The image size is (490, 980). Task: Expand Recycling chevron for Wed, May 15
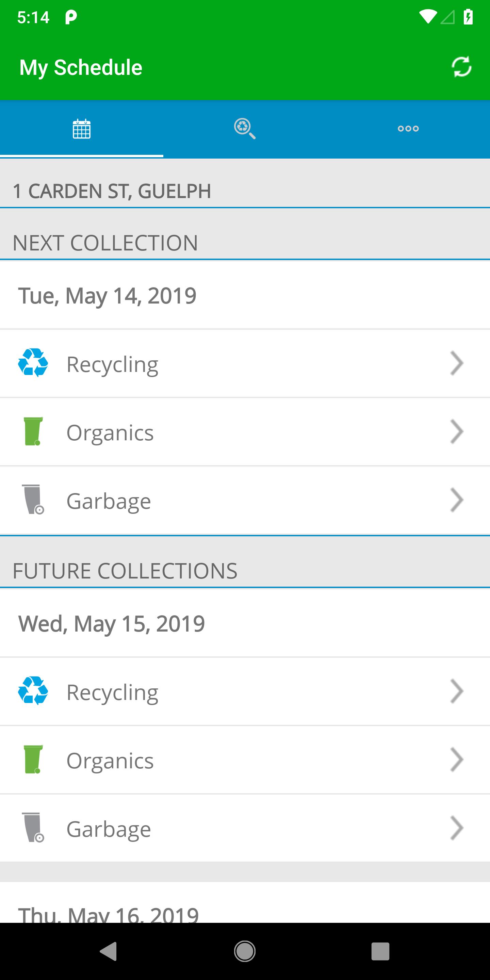pyautogui.click(x=457, y=691)
